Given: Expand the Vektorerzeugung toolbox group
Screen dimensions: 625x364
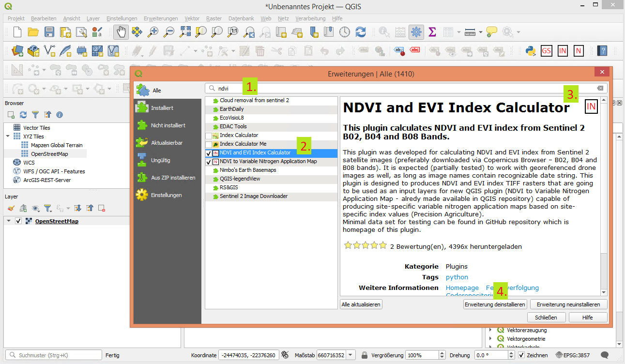Looking at the screenshot, I should click(x=490, y=330).
